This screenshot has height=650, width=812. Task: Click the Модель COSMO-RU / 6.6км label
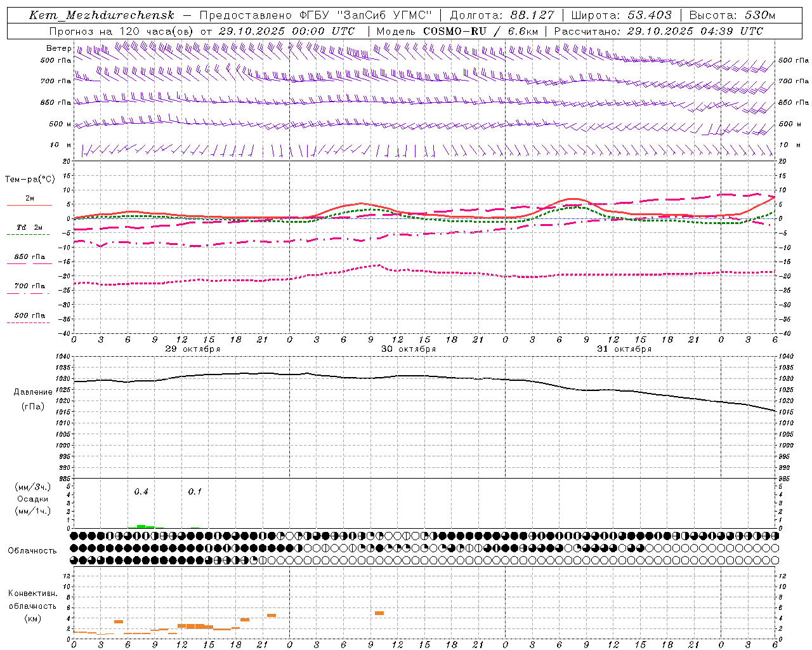tap(457, 31)
